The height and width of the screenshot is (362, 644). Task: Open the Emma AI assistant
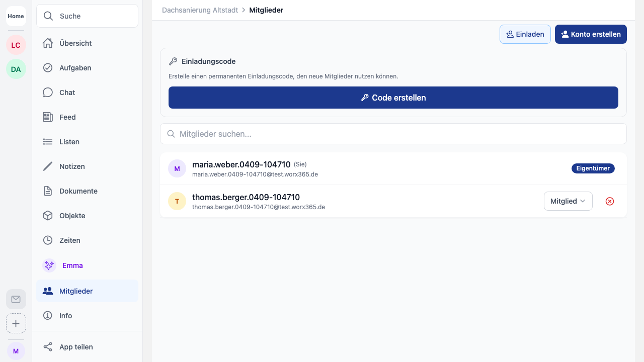coord(72,265)
